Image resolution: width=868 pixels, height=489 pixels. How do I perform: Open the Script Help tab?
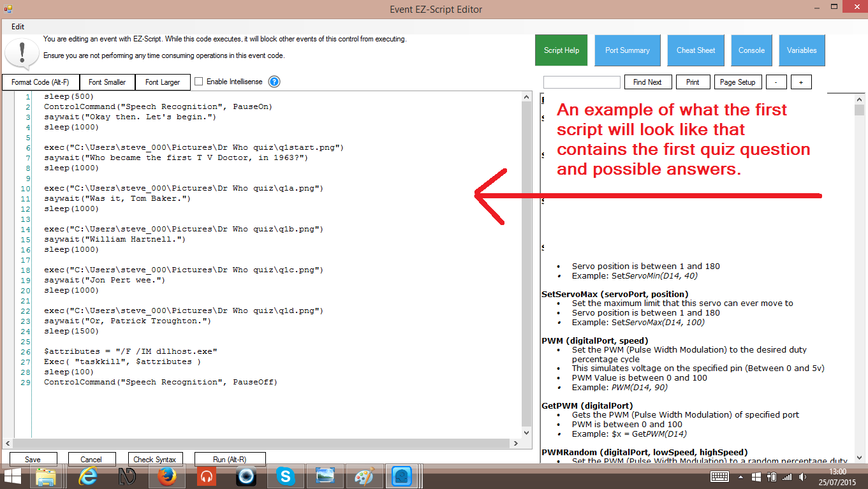[561, 50]
